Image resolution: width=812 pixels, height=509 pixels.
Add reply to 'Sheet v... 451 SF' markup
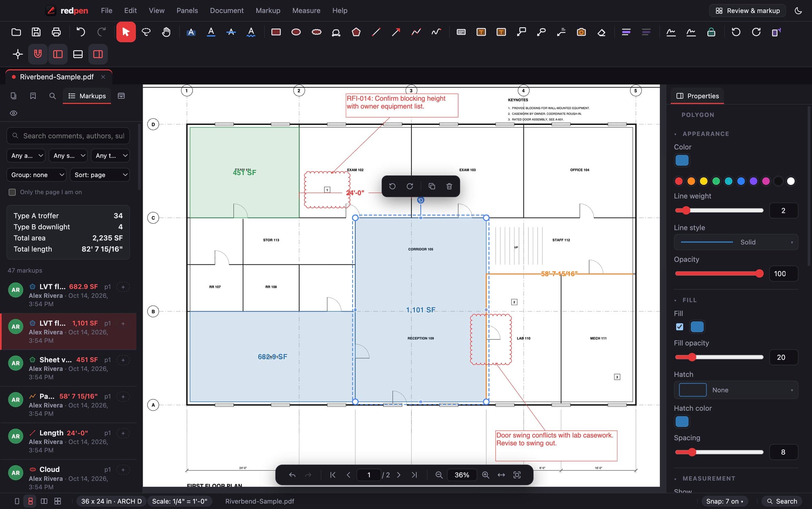pyautogui.click(x=123, y=360)
